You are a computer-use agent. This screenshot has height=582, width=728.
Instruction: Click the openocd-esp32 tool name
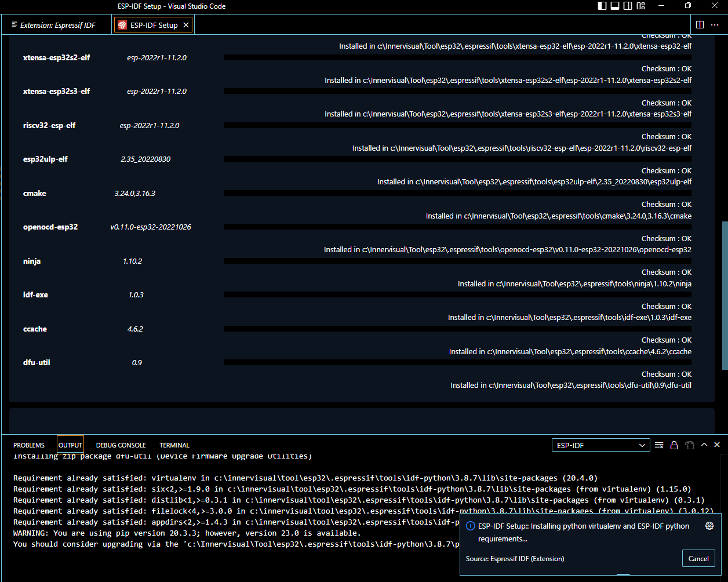tap(50, 227)
